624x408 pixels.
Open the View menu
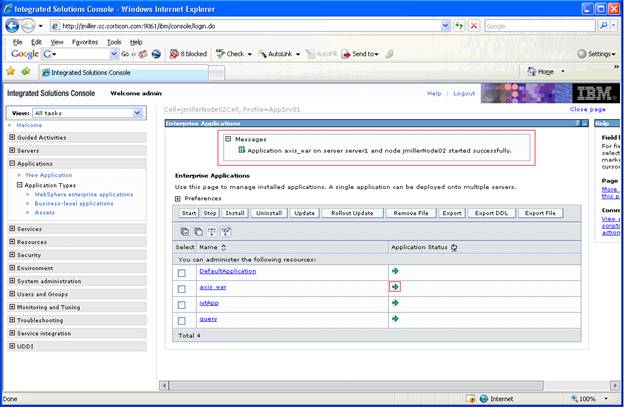(57, 42)
